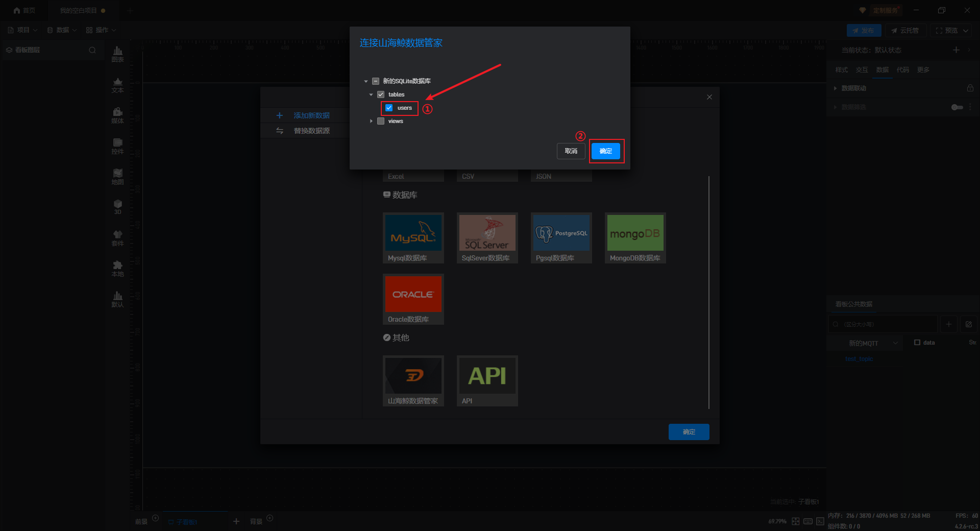
Task: Switch to the 样式 tab
Action: tap(842, 70)
